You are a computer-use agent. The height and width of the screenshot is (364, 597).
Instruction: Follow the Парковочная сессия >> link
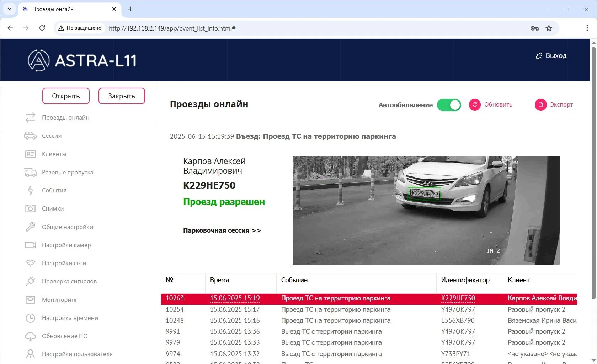click(x=222, y=230)
